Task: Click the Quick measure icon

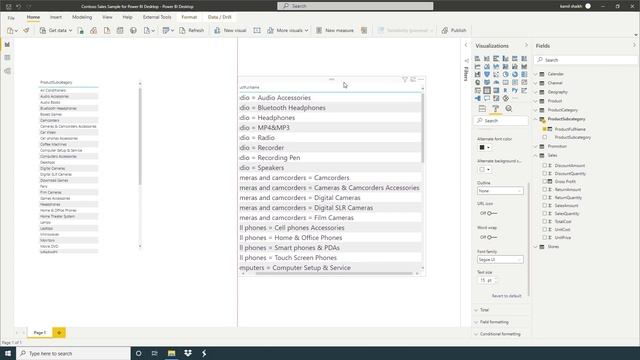Action: tap(364, 30)
